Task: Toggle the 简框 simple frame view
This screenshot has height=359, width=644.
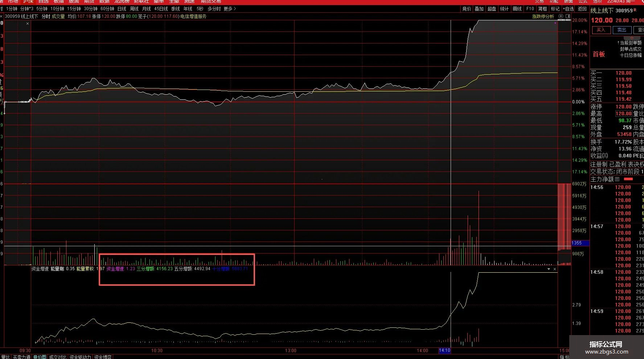Action: (543, 9)
